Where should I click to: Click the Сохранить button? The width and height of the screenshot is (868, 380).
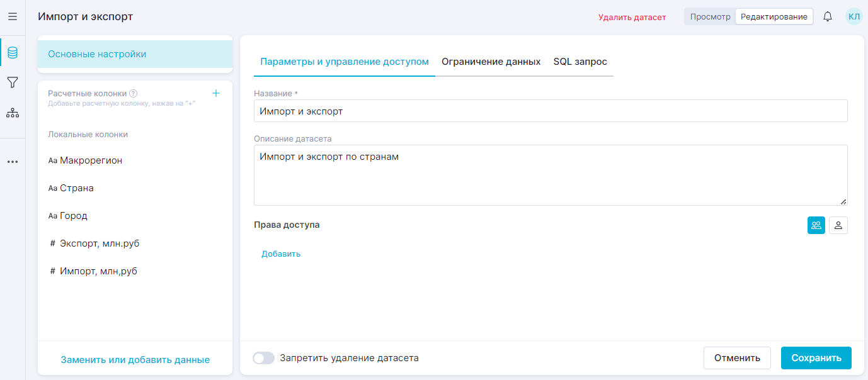[x=816, y=358]
